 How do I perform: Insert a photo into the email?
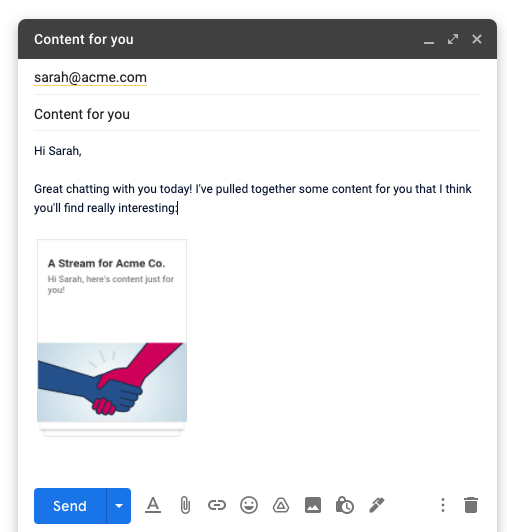click(x=313, y=505)
